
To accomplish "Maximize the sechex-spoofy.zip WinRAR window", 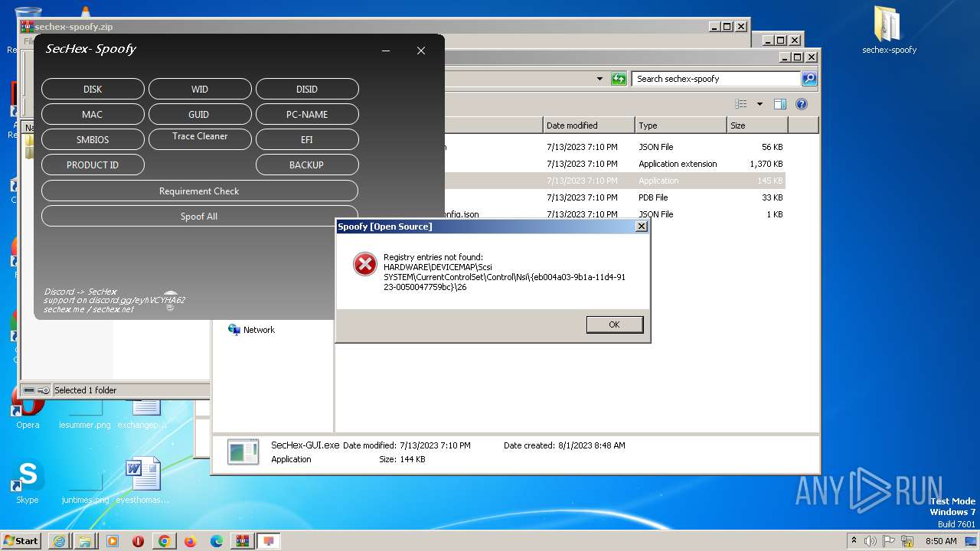I will [x=727, y=26].
